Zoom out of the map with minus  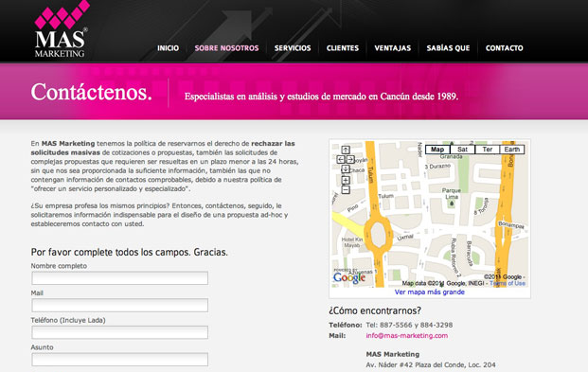[346, 189]
